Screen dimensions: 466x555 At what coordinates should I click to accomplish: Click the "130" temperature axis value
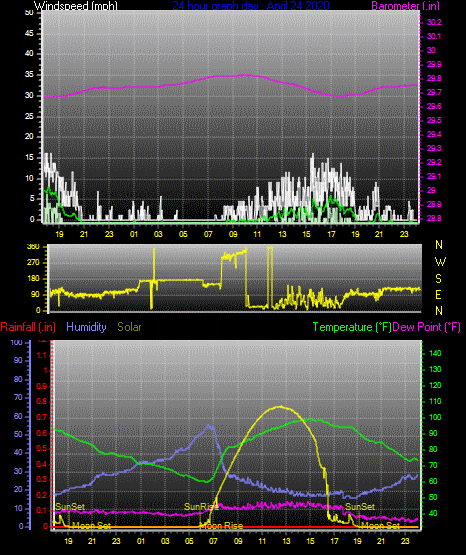coord(435,369)
